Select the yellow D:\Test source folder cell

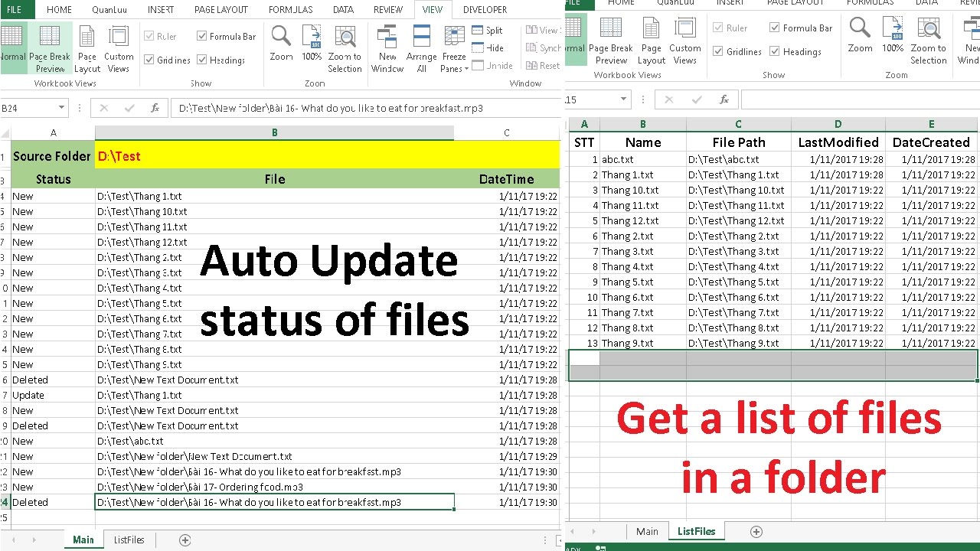pyautogui.click(x=328, y=156)
